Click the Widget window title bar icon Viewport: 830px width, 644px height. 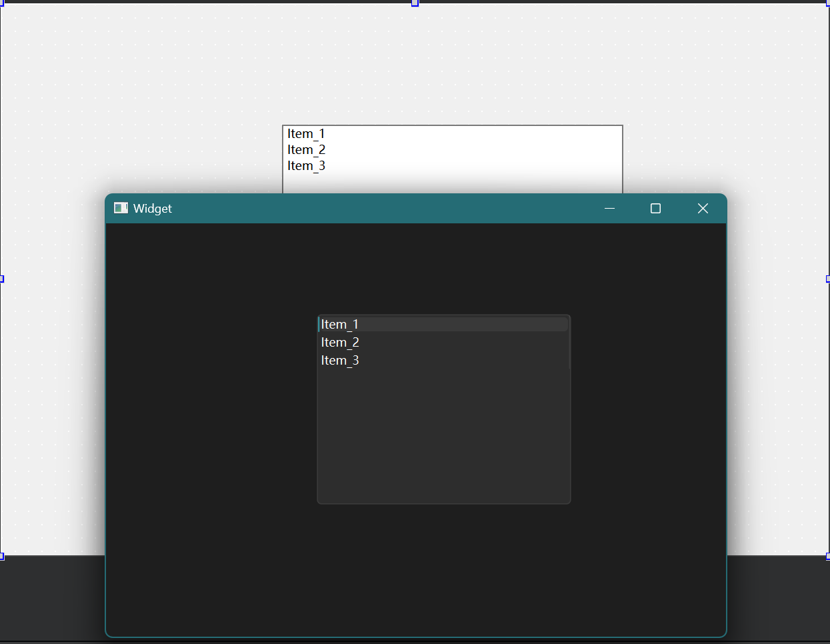coord(121,208)
